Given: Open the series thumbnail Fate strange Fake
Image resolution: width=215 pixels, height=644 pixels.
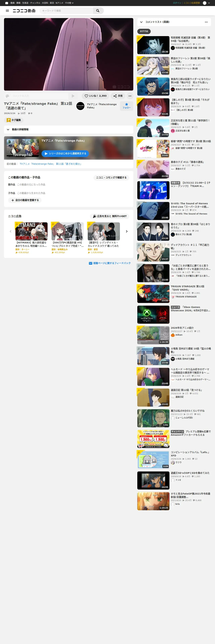Looking at the screenshot, I should pos(23,148).
